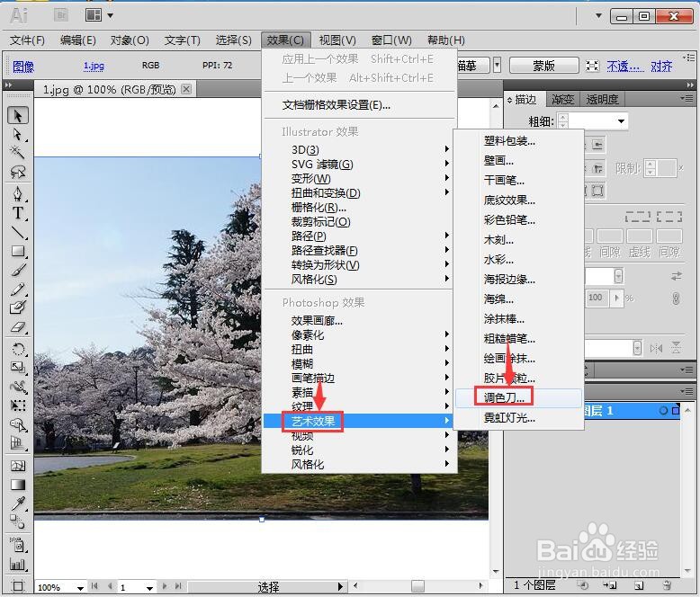The image size is (700, 597).
Task: Expand the 3D(3) effect submenu
Action: click(x=359, y=149)
